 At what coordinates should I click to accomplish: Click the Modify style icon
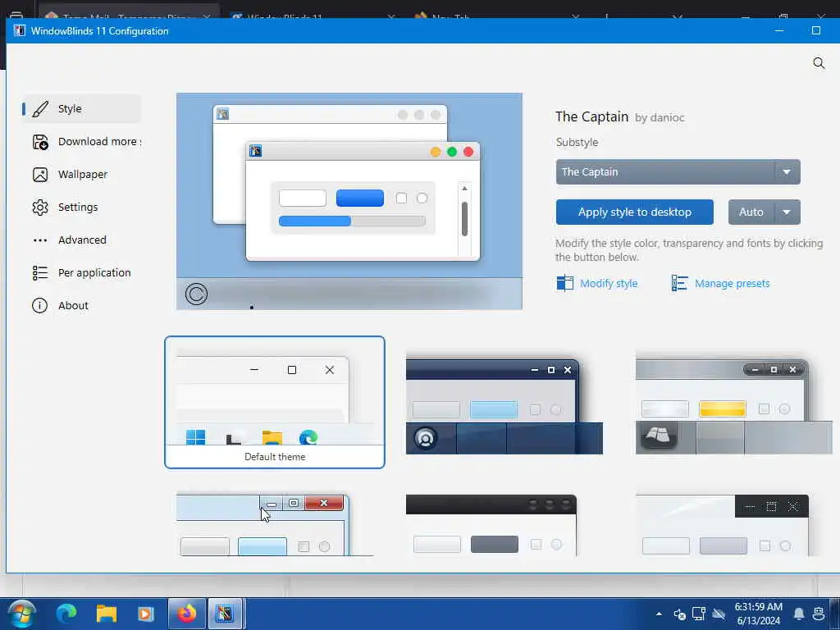[x=564, y=283]
